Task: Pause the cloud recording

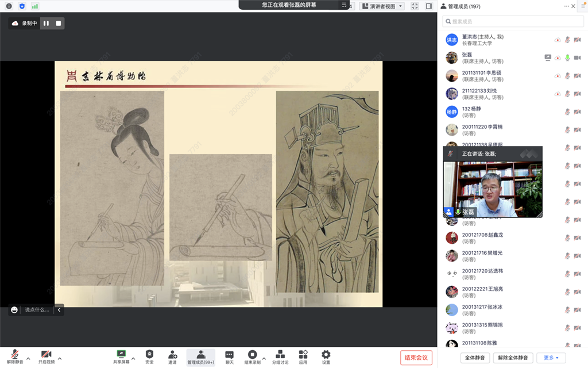Action: tap(46, 23)
